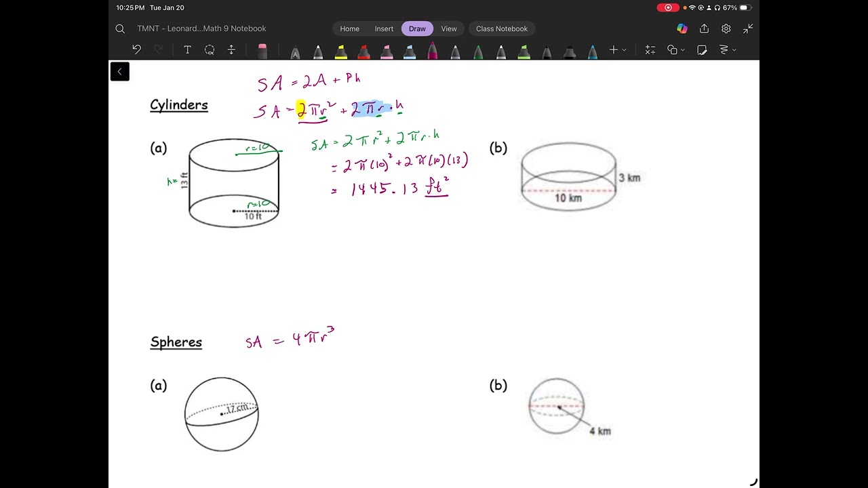868x488 pixels.
Task: Insert a sticky note
Action: point(702,49)
